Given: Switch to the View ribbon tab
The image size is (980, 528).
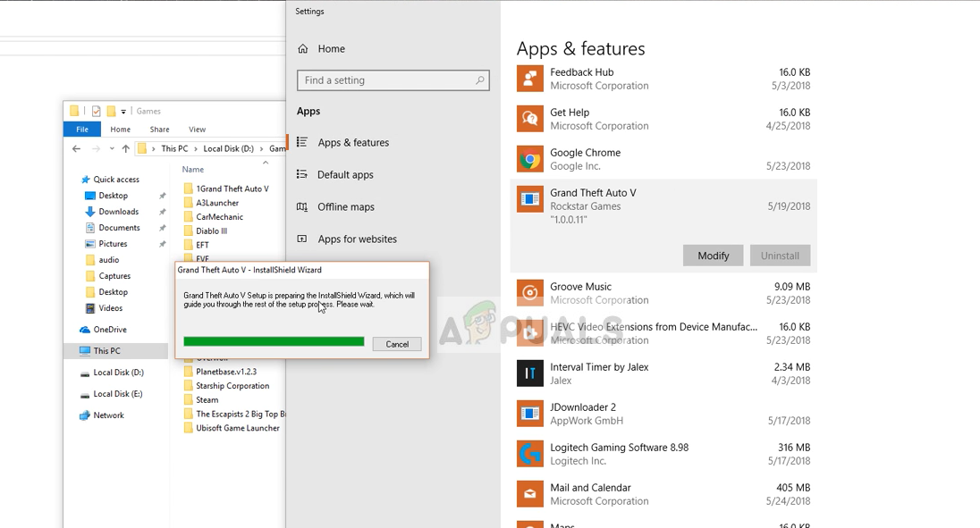Looking at the screenshot, I should click(198, 130).
